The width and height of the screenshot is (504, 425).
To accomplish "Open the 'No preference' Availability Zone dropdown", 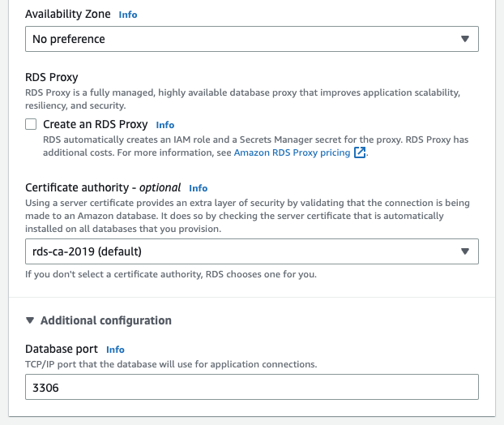I will [252, 39].
